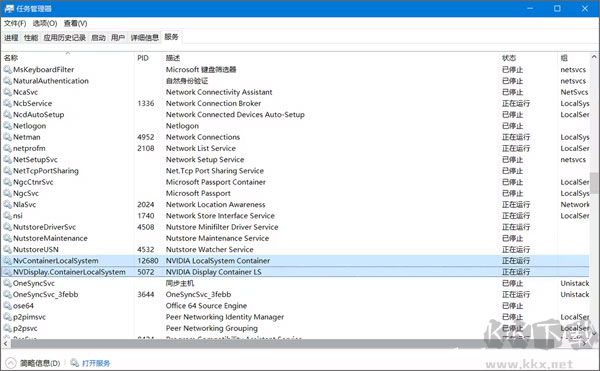Click the 自然身份验证 description
600x371 pixels.
coord(187,81)
